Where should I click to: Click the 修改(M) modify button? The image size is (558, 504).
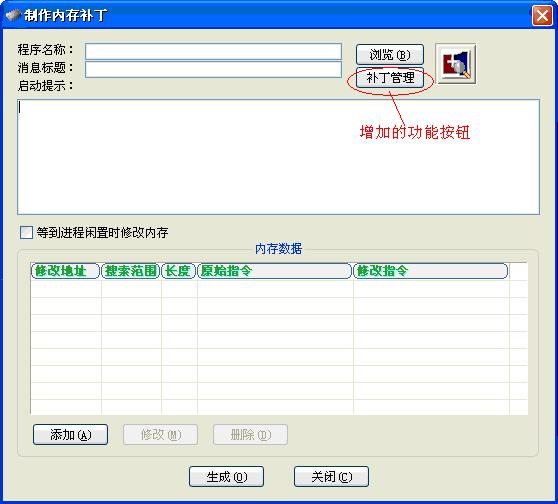pyautogui.click(x=160, y=435)
